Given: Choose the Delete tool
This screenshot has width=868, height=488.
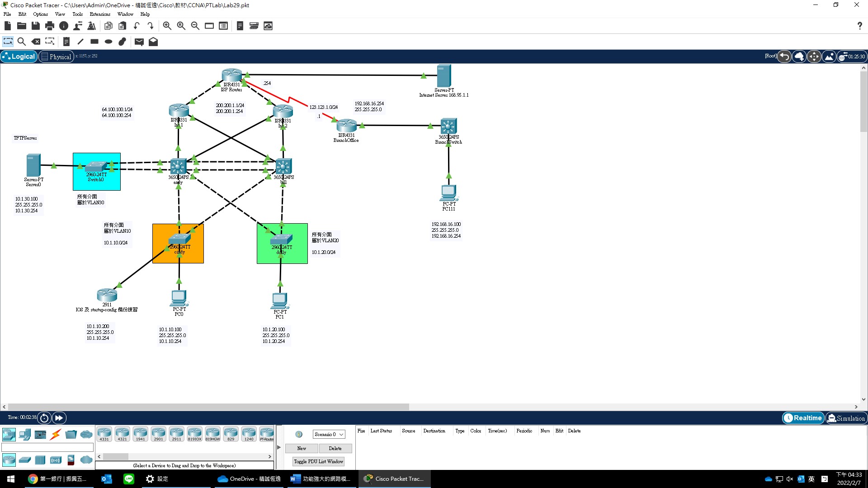Looking at the screenshot, I should tap(36, 42).
